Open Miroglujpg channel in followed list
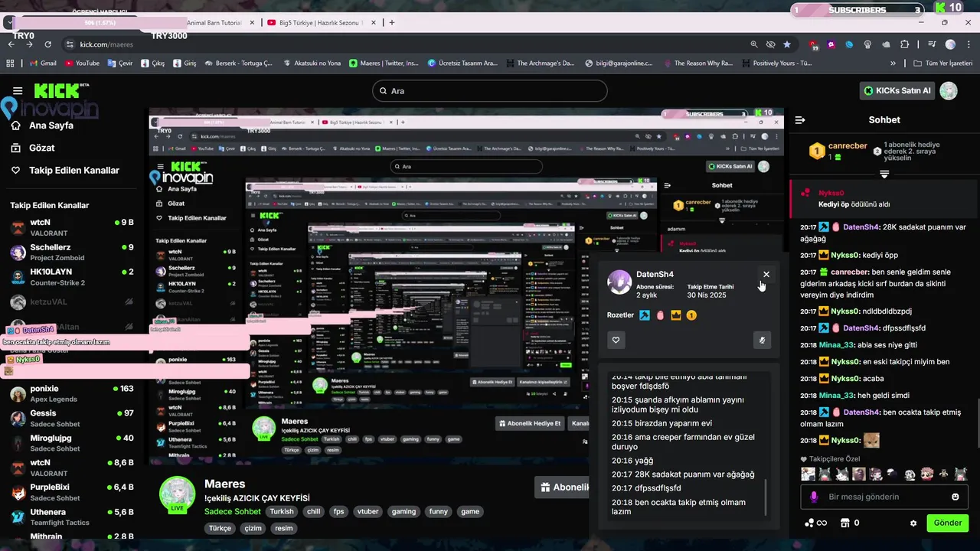 [x=73, y=442]
